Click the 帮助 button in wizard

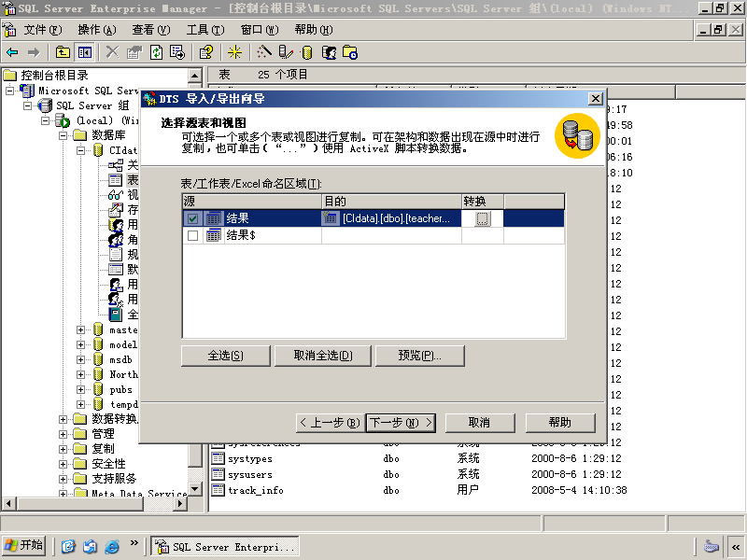(x=560, y=423)
